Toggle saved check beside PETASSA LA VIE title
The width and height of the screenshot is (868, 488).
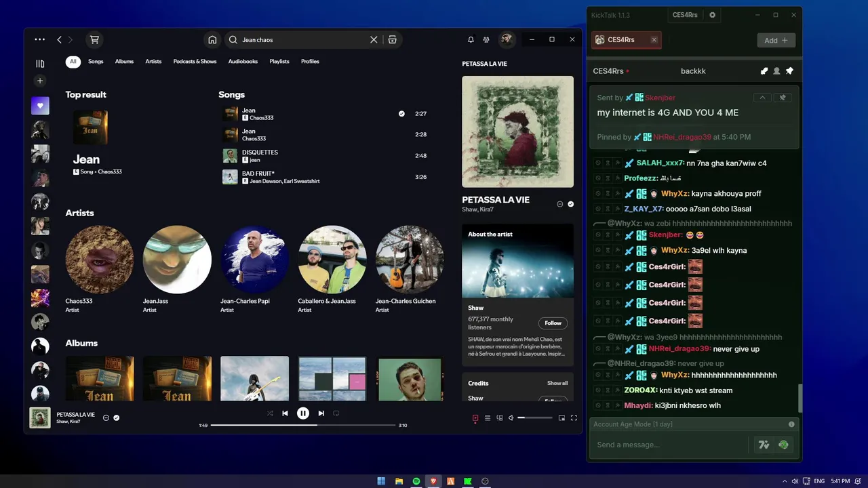[571, 204]
